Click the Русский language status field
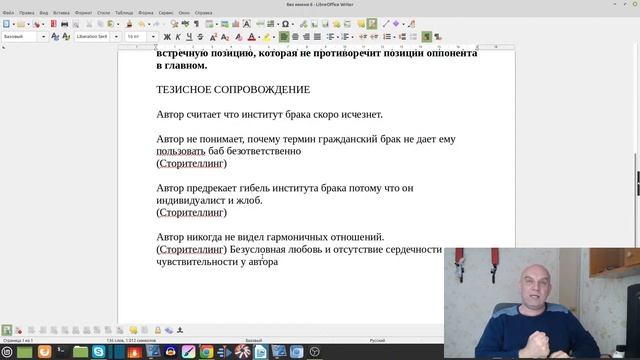The height and width of the screenshot is (360, 640). pyautogui.click(x=377, y=340)
